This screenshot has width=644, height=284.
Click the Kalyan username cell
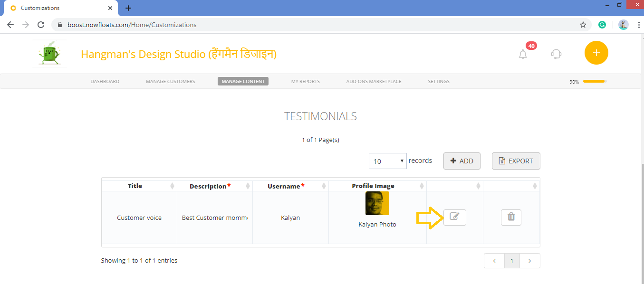click(290, 218)
